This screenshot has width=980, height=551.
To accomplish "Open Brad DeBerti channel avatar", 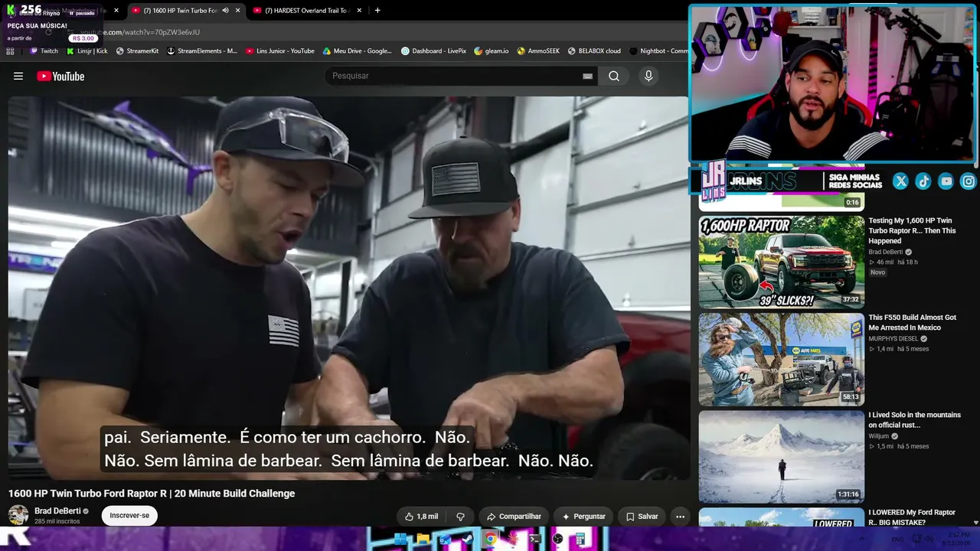I will coord(18,515).
